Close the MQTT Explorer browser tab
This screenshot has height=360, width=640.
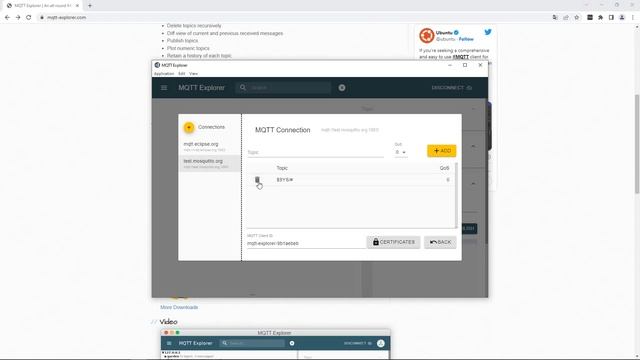(x=77, y=6)
